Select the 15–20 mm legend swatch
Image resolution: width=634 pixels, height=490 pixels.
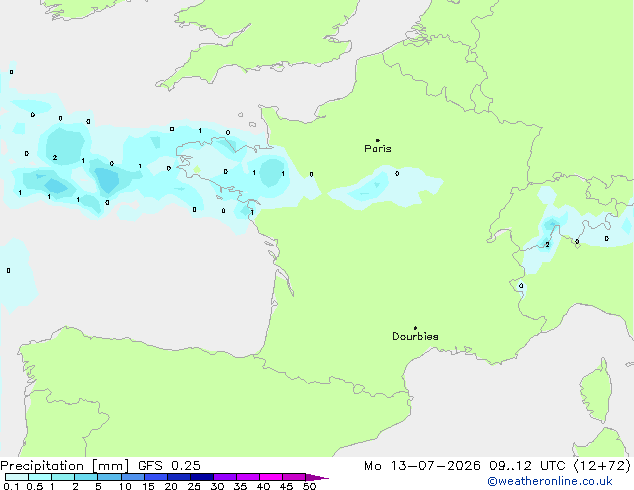(155, 477)
